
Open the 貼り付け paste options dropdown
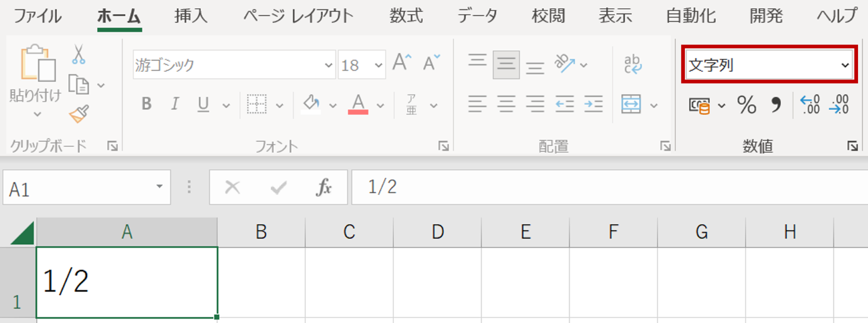pos(37,114)
